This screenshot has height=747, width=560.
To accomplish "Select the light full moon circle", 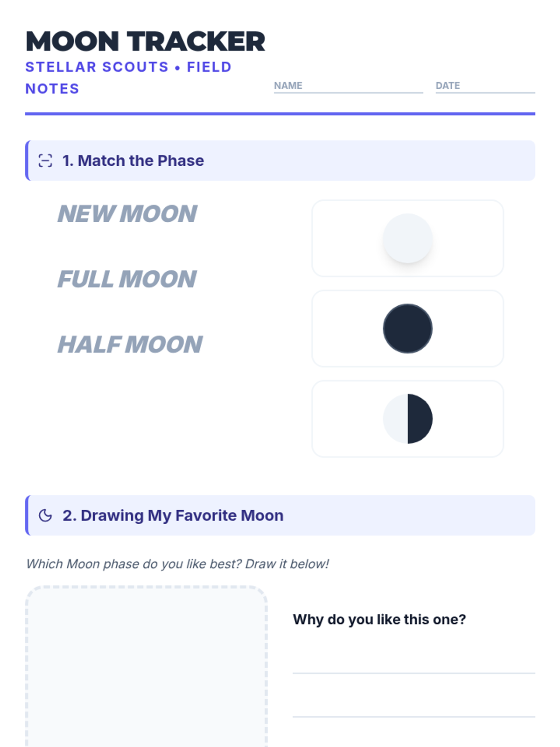I will [408, 239].
